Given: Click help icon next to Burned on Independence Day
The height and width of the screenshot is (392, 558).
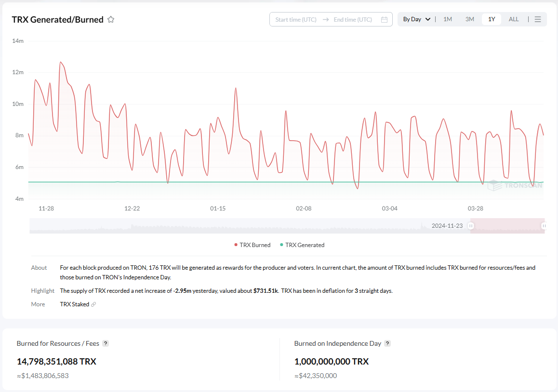Looking at the screenshot, I should tap(387, 343).
